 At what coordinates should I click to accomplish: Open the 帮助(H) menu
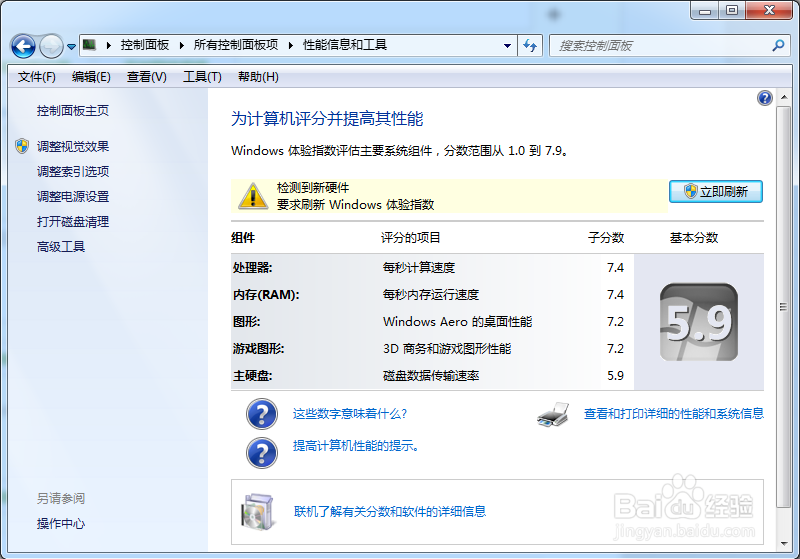[258, 77]
